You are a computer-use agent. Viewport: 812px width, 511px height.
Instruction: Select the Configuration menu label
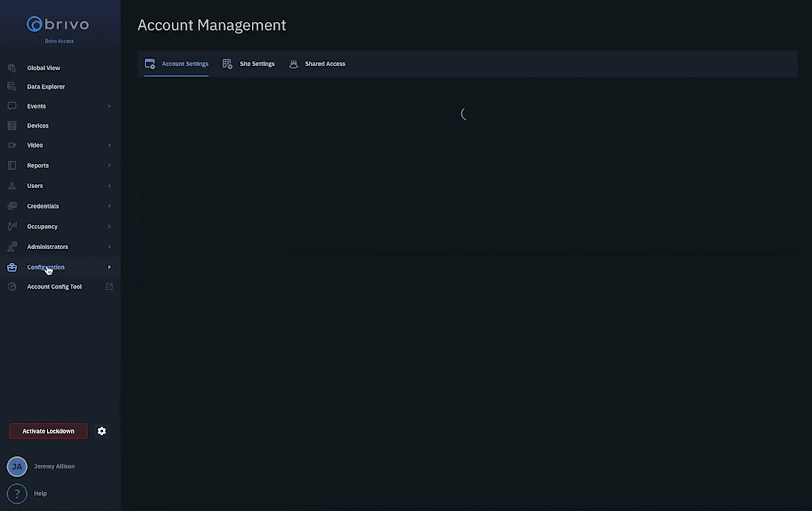click(x=45, y=267)
